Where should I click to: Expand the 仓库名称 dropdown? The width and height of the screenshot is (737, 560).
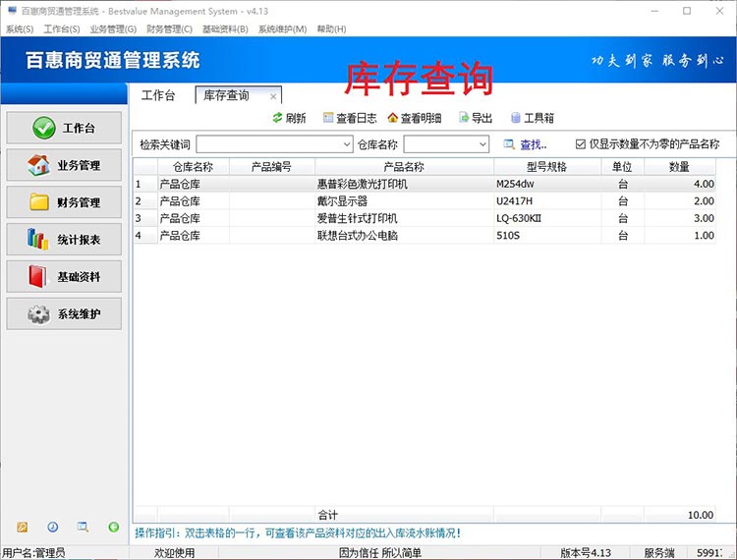(482, 144)
